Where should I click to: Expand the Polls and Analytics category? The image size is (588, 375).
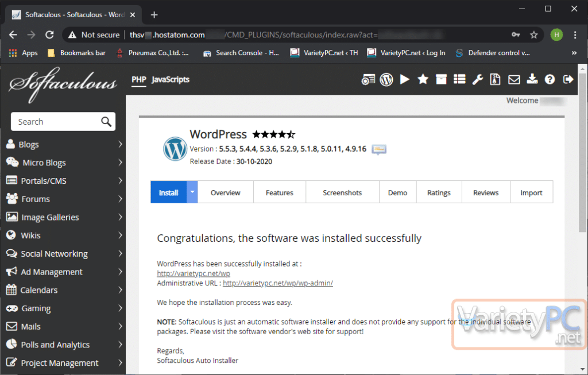(64, 345)
